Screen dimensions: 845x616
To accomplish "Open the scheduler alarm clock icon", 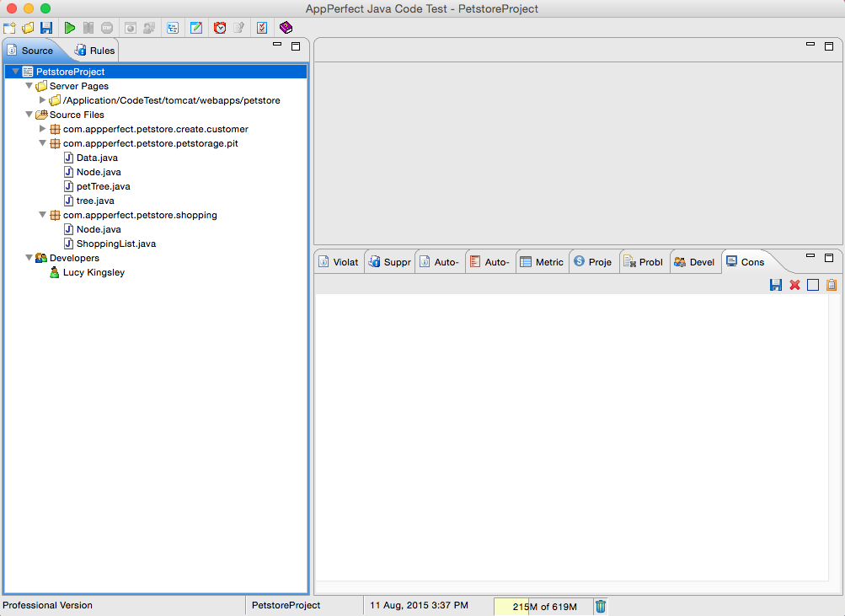I will coord(220,28).
